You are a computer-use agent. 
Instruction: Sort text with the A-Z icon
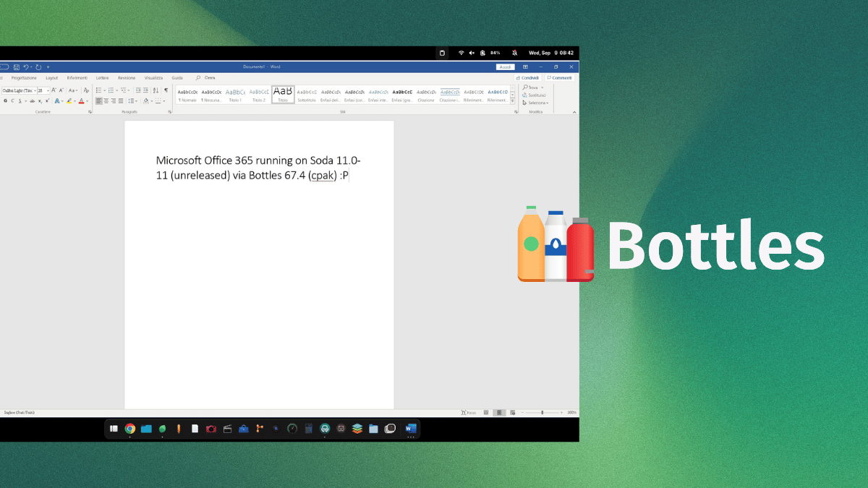pos(156,90)
